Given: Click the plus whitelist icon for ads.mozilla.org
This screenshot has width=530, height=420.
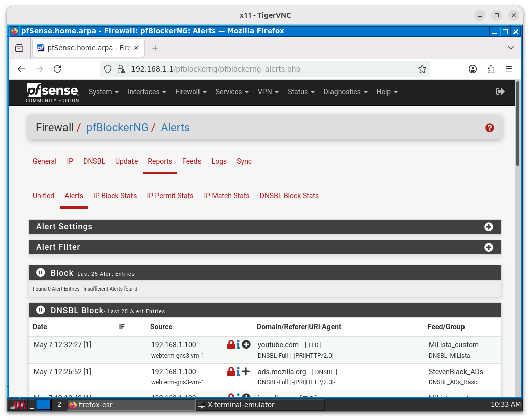Looking at the screenshot, I should click(x=246, y=371).
